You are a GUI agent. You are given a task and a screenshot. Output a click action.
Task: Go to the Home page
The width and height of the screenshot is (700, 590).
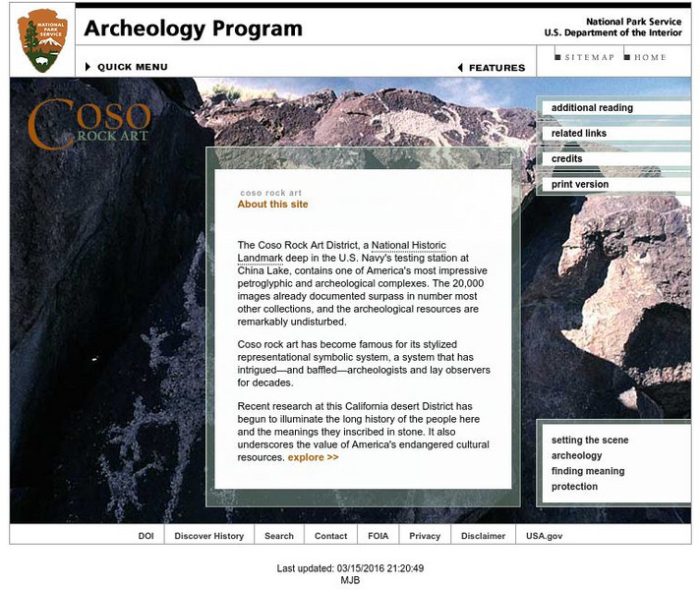pos(650,57)
